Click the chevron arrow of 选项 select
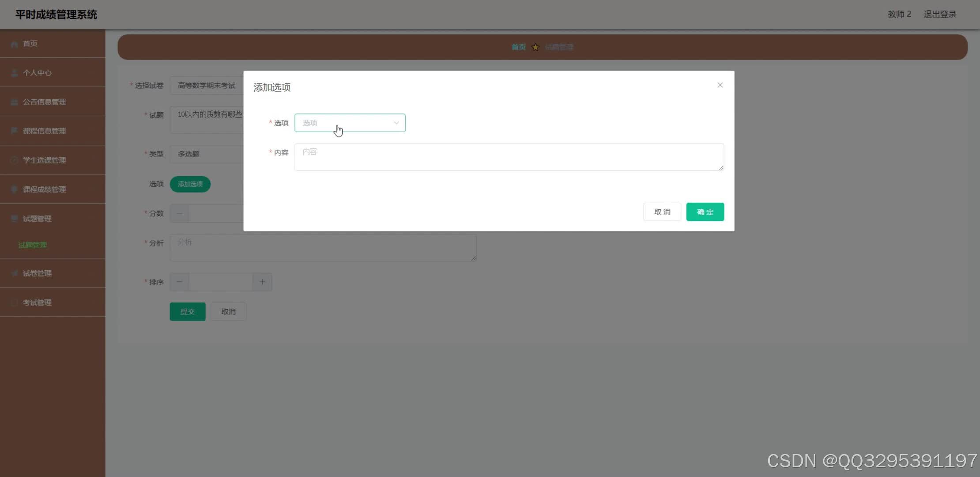Image resolution: width=980 pixels, height=477 pixels. (x=396, y=123)
